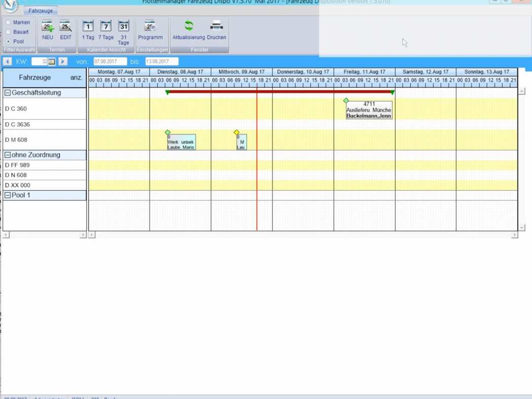The height and width of the screenshot is (399, 532).
Task: Select the Pool filter radio button
Action: pyautogui.click(x=9, y=42)
